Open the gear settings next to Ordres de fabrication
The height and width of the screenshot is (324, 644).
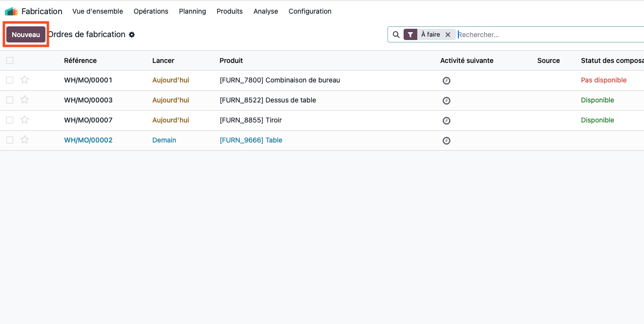(x=132, y=35)
